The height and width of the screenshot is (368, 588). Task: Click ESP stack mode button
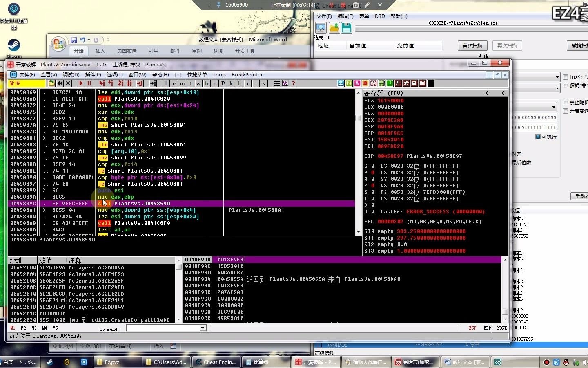click(x=472, y=328)
